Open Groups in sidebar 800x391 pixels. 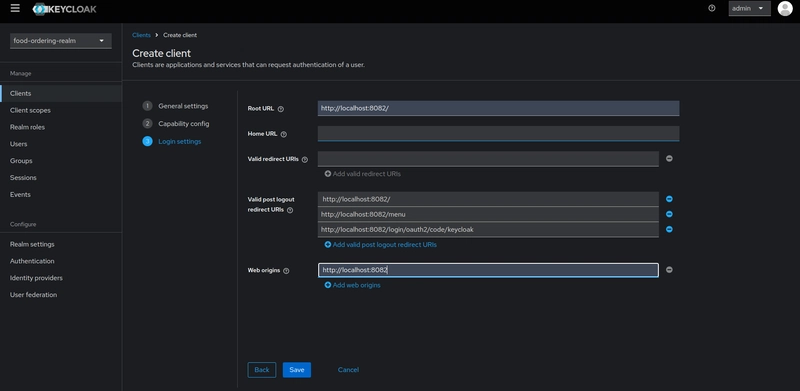click(61, 161)
